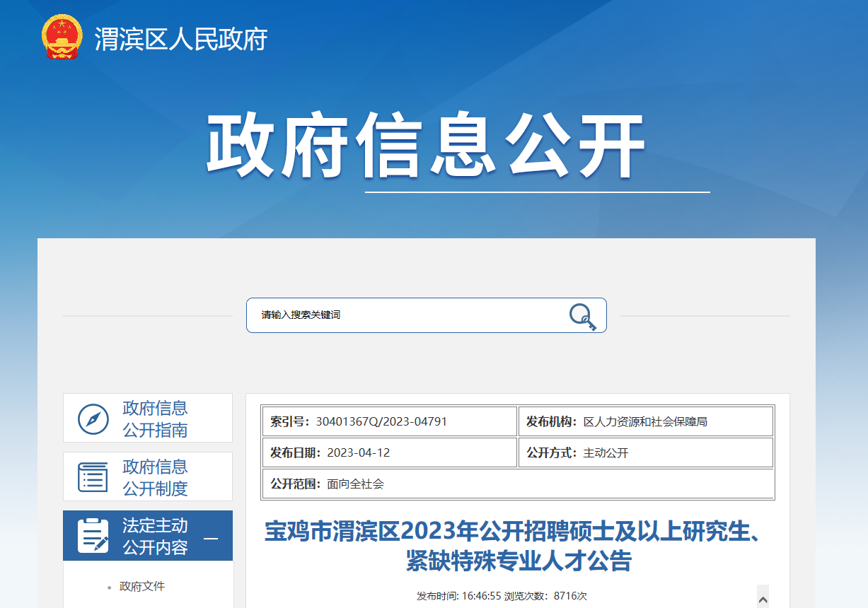Click the compass icon for 政府信息公开指南
This screenshot has height=608, width=868.
(93, 419)
